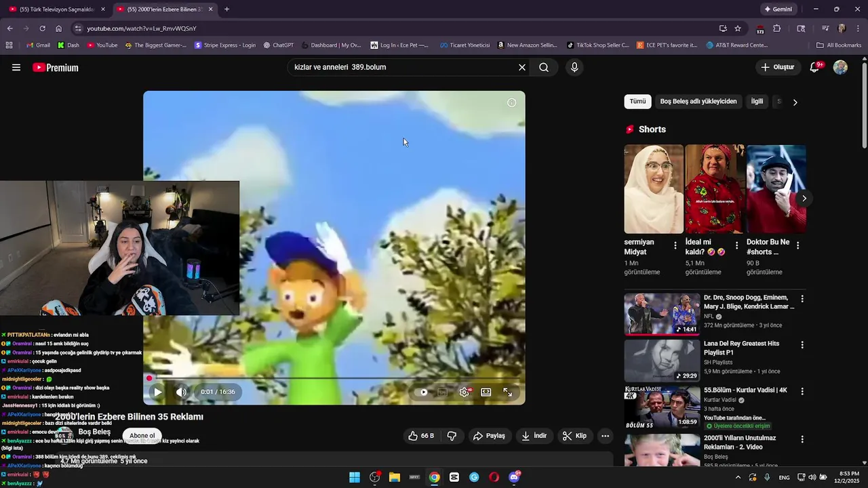Bookmark this page with star icon
The width and height of the screenshot is (868, 488).
coord(738,28)
